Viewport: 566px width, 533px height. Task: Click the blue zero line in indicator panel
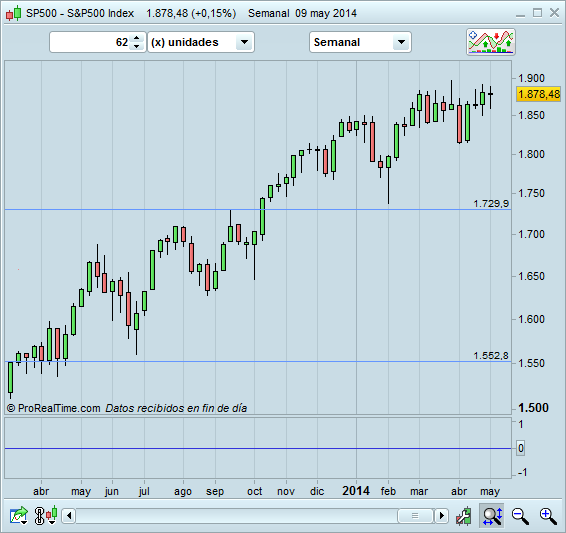[x=258, y=448]
